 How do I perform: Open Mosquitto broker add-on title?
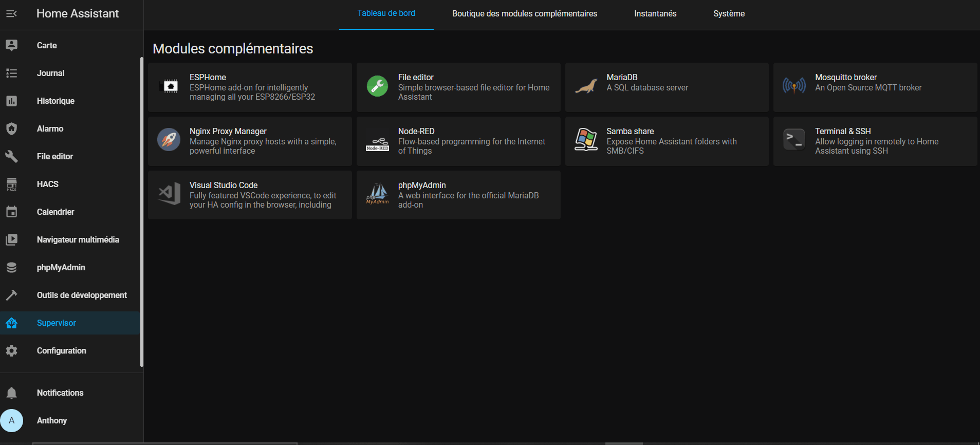pyautogui.click(x=846, y=77)
